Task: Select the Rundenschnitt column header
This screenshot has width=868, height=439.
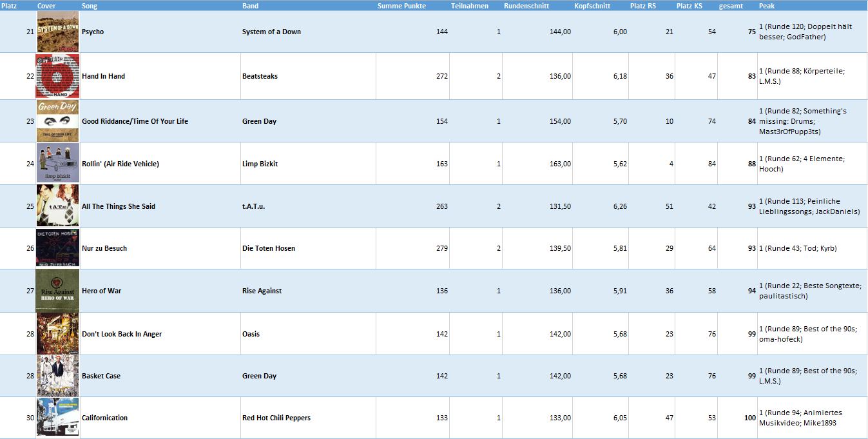Action: [526, 6]
